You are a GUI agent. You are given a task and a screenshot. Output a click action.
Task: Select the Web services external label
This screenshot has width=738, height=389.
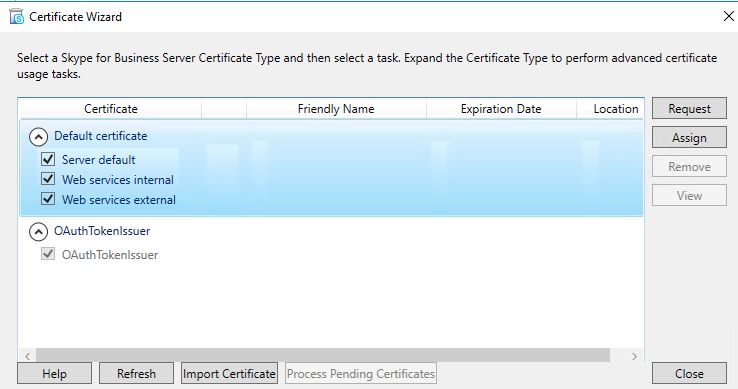[x=119, y=200]
